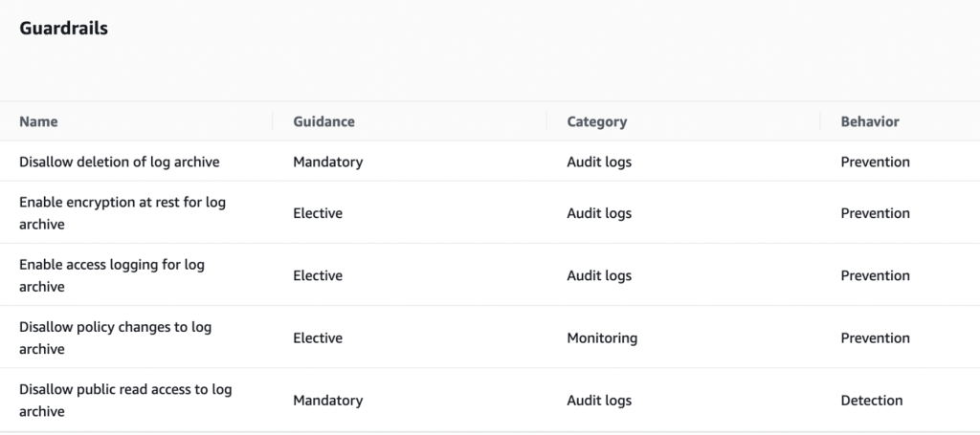This screenshot has height=435, width=980.
Task: Click the Name column header
Action: point(38,121)
